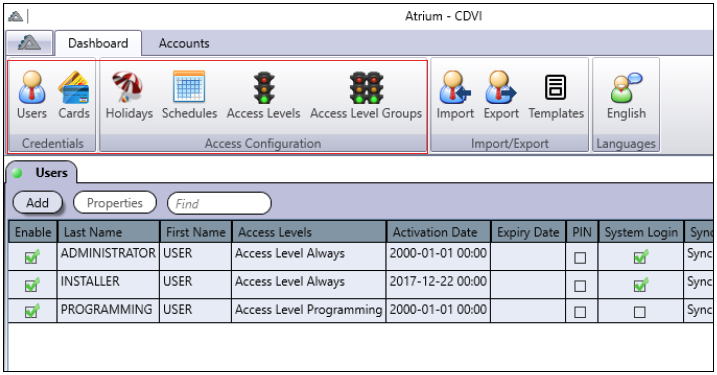Sort by Expiry Date column header
The image size is (717, 375).
528,232
